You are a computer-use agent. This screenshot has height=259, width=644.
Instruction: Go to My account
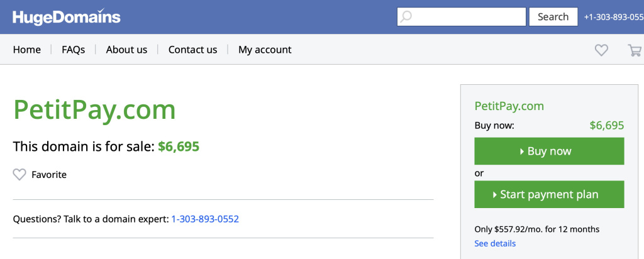(265, 50)
